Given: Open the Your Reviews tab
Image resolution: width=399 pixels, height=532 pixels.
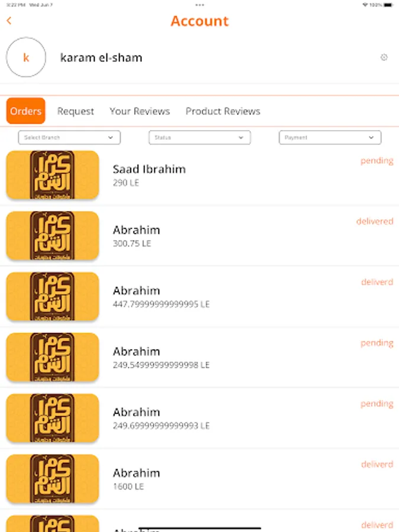Looking at the screenshot, I should click(x=140, y=111).
